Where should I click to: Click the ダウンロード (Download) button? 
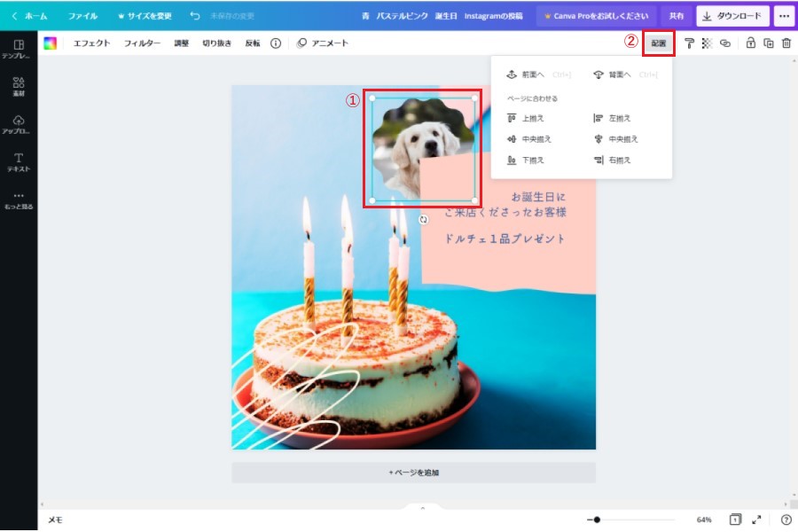(732, 16)
